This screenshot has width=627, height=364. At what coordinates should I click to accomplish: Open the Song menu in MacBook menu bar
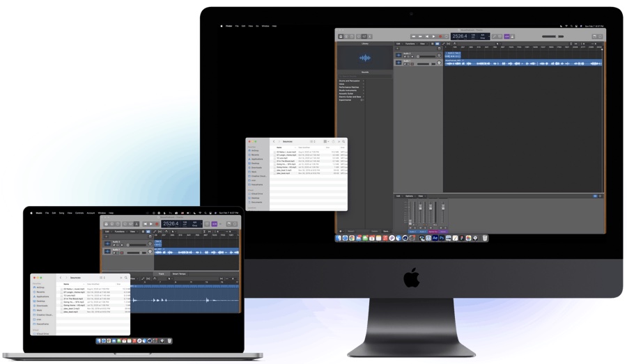61,213
